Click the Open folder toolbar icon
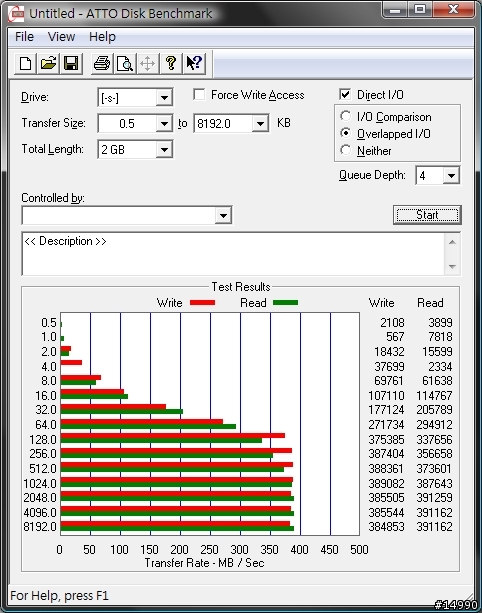The height and width of the screenshot is (613, 482). (48, 63)
